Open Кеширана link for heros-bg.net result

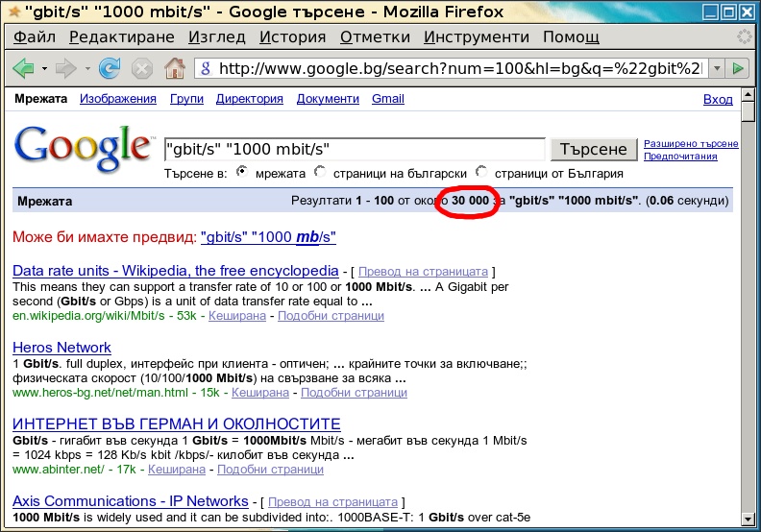[260, 393]
